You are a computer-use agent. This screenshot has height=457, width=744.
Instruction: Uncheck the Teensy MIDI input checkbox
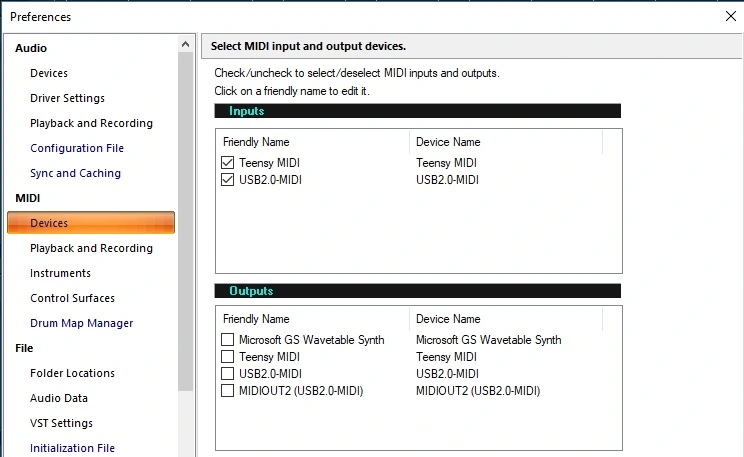(x=228, y=163)
